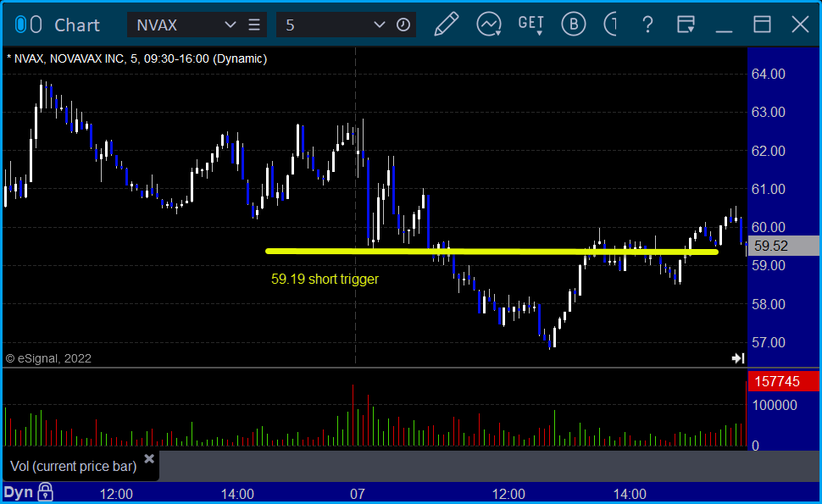The height and width of the screenshot is (504, 822).
Task: Open the symbol list hamburger icon
Action: coord(254,25)
